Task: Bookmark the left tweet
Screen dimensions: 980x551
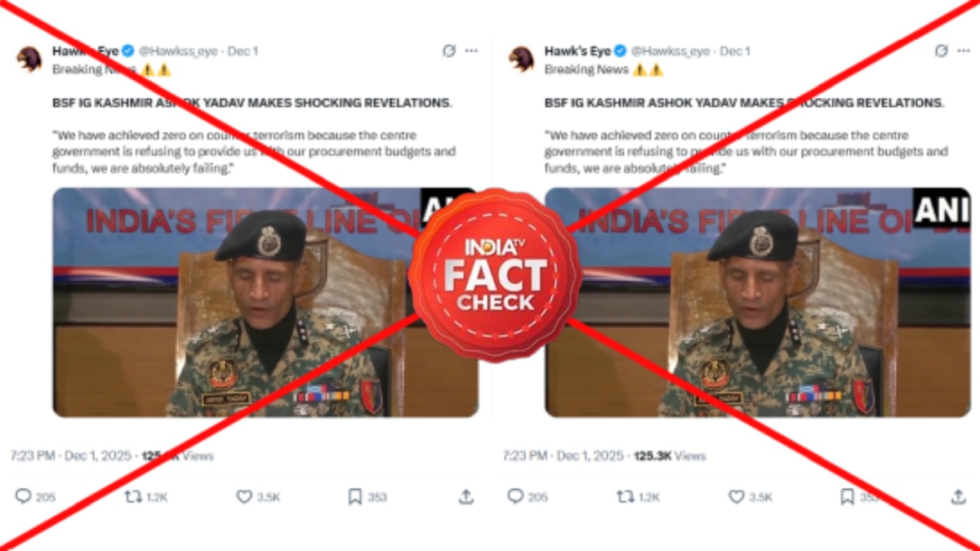Action: [355, 495]
